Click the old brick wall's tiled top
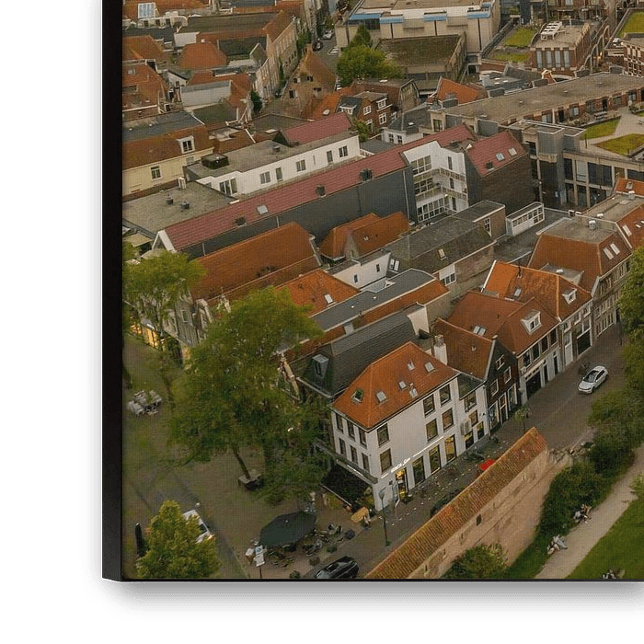This screenshot has width=644, height=644. pyautogui.click(x=460, y=506)
